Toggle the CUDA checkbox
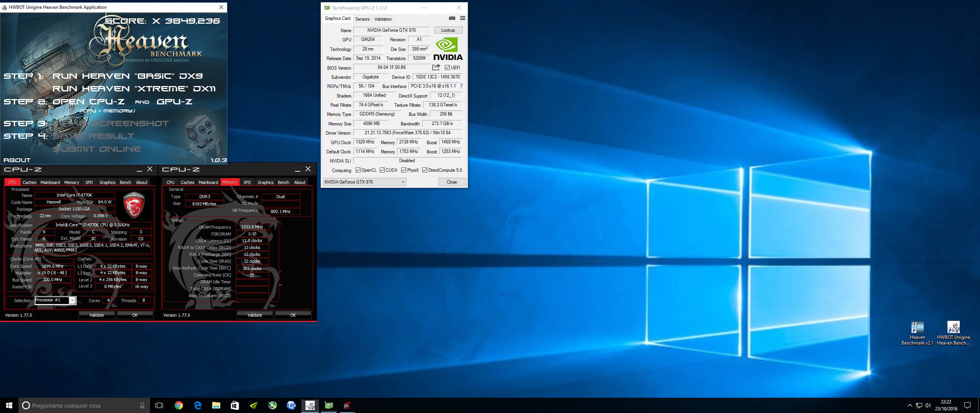This screenshot has width=980, height=413. pyautogui.click(x=382, y=170)
